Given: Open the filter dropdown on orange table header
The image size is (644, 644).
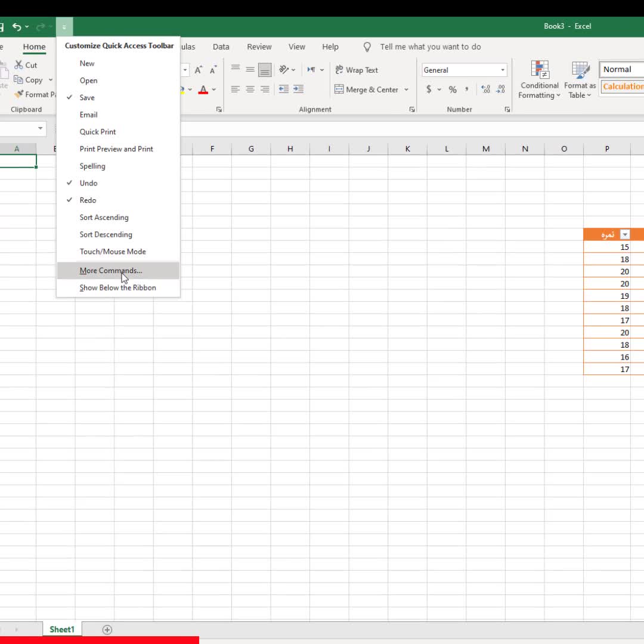Looking at the screenshot, I should (624, 234).
